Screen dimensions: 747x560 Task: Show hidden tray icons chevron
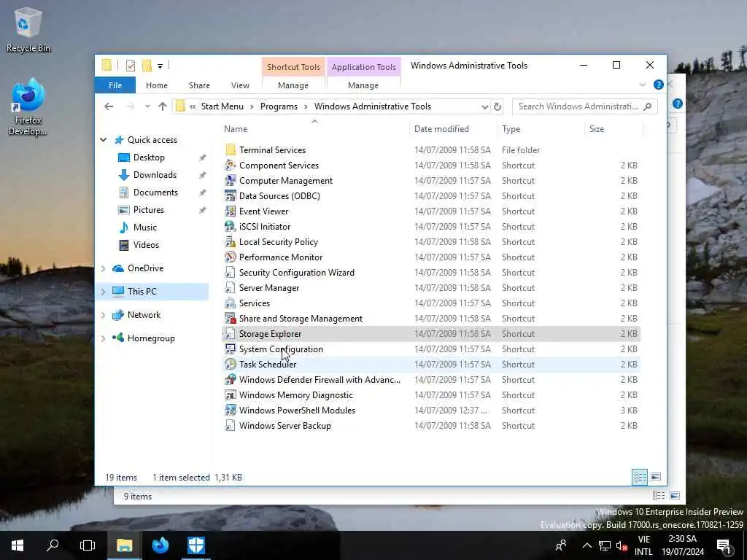(587, 545)
